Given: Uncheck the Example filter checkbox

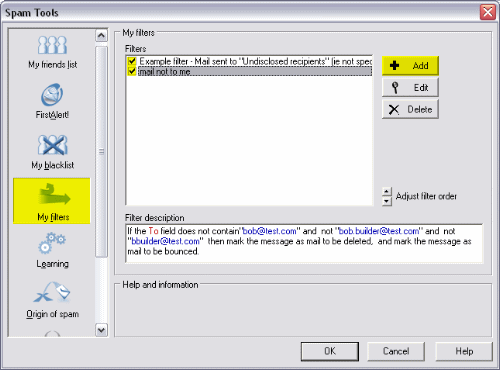Looking at the screenshot, I should 132,61.
